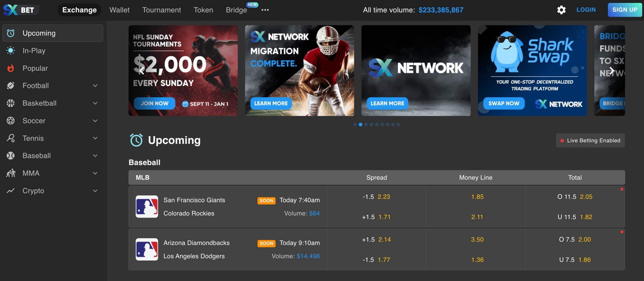Image resolution: width=644 pixels, height=281 pixels.
Task: Expand the Tennis category chevron
Action: (95, 138)
